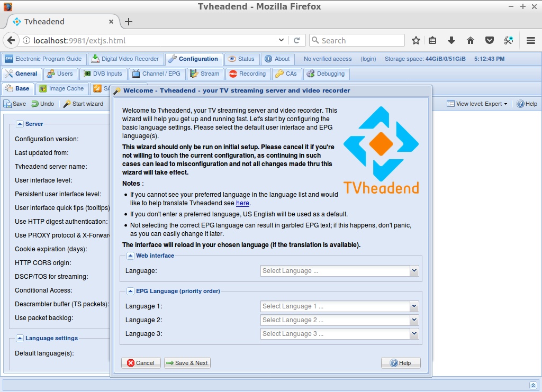Viewport: 542px width, 392px height.
Task: Switch to the Status tab
Action: coord(242,59)
